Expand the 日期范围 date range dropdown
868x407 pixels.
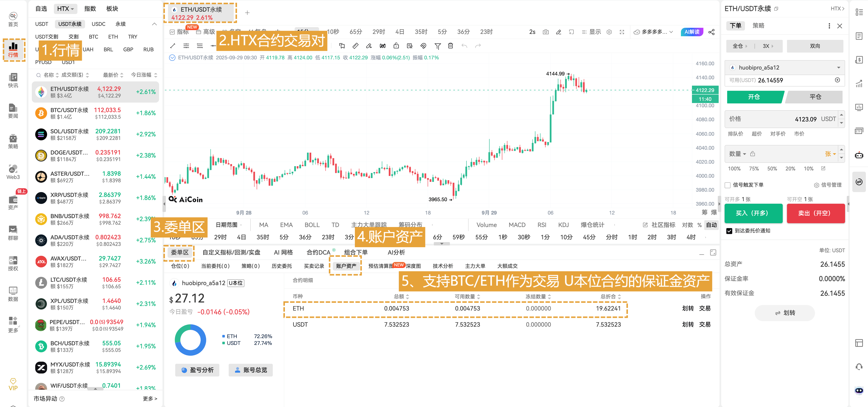click(x=228, y=225)
